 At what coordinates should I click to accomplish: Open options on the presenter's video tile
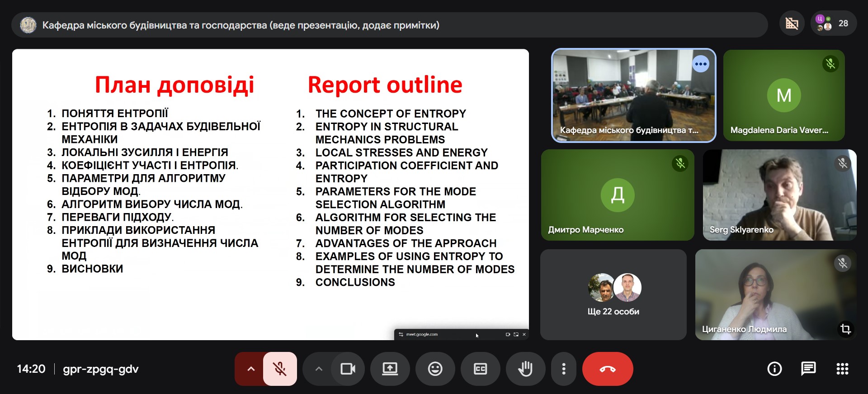[700, 64]
